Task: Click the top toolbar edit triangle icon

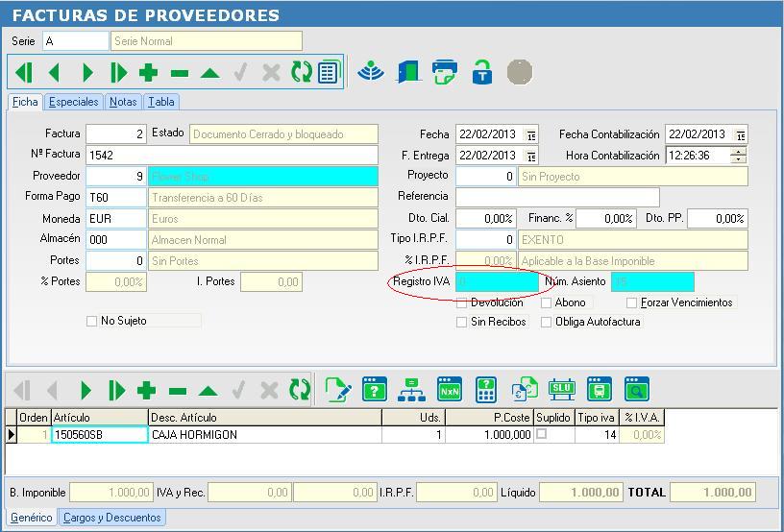Action: point(210,73)
